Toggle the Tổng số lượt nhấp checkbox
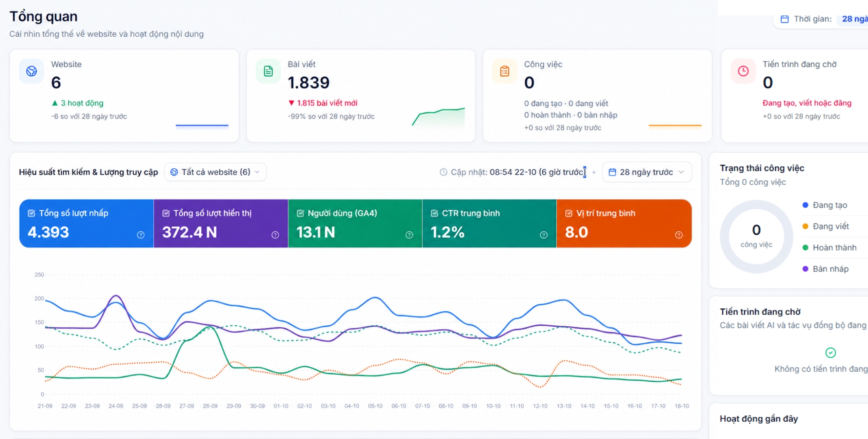868x439 pixels. tap(32, 213)
